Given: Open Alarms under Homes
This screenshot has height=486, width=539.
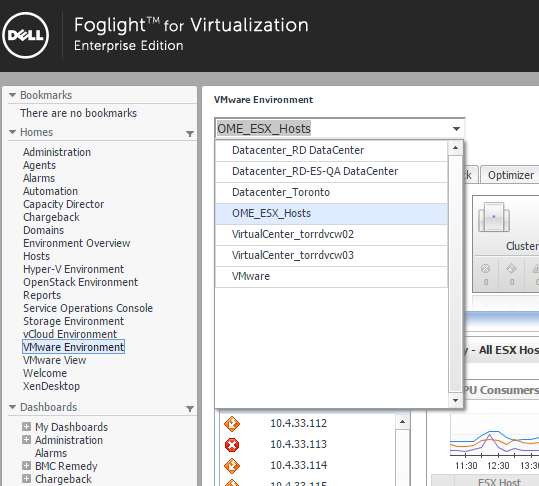Looking at the screenshot, I should tap(39, 178).
